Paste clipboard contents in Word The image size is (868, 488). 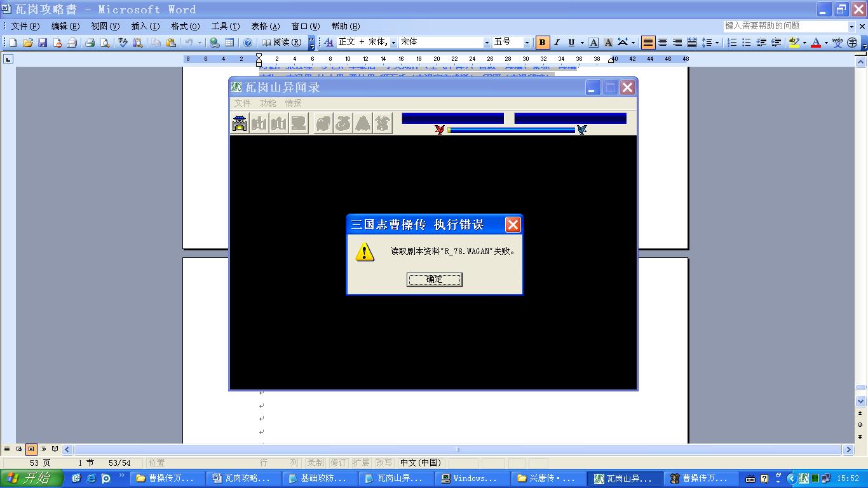[x=170, y=43]
